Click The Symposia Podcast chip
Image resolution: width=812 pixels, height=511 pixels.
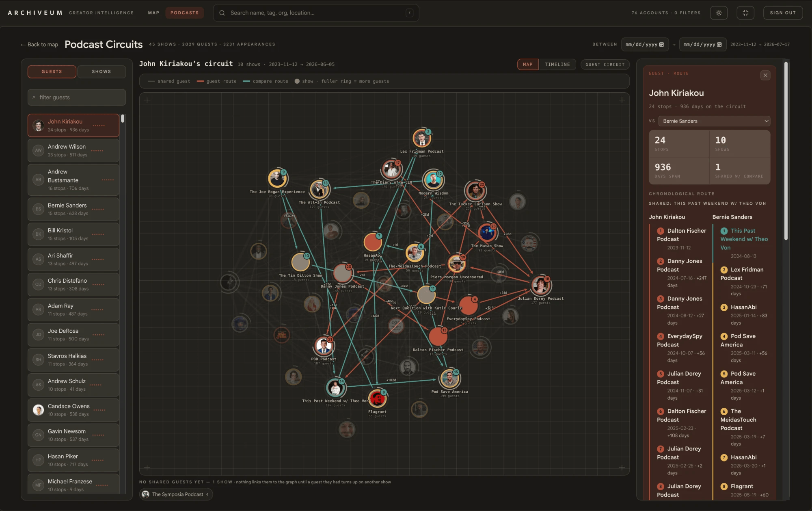[176, 494]
